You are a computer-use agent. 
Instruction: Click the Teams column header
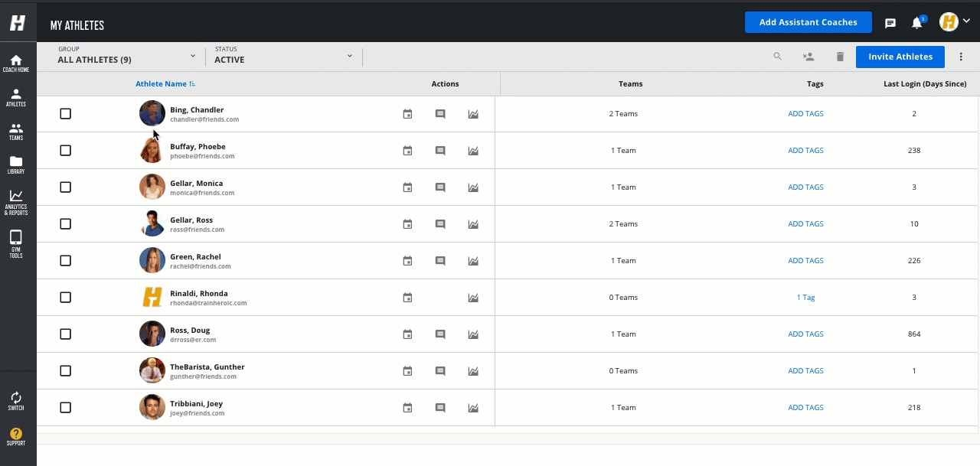pos(630,84)
